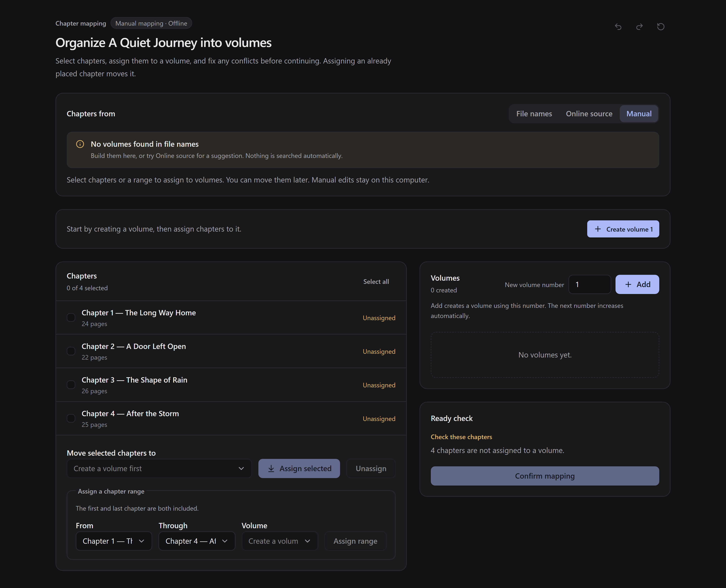Click the 26 pages label
This screenshot has width=726, height=588.
pyautogui.click(x=94, y=391)
